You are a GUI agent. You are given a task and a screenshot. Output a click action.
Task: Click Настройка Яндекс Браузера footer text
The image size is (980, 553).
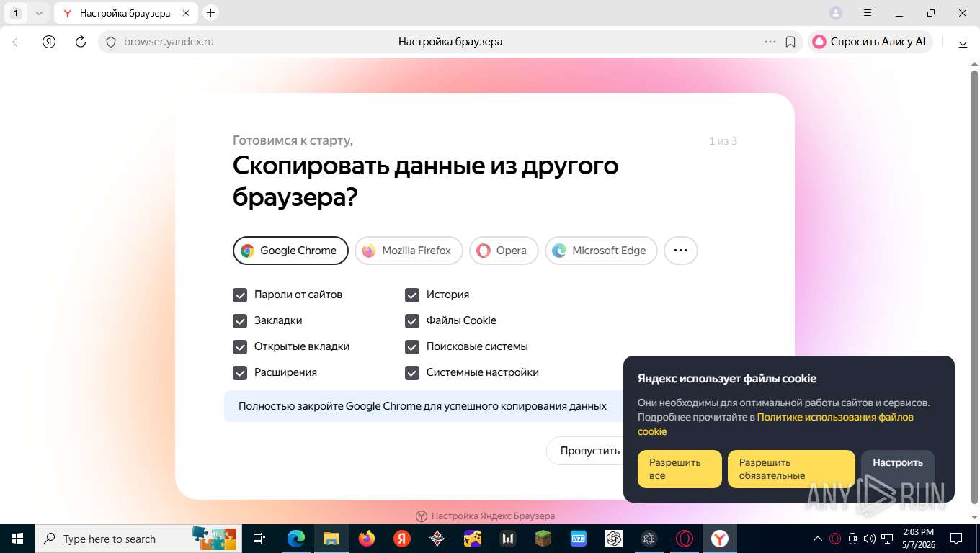coord(493,516)
